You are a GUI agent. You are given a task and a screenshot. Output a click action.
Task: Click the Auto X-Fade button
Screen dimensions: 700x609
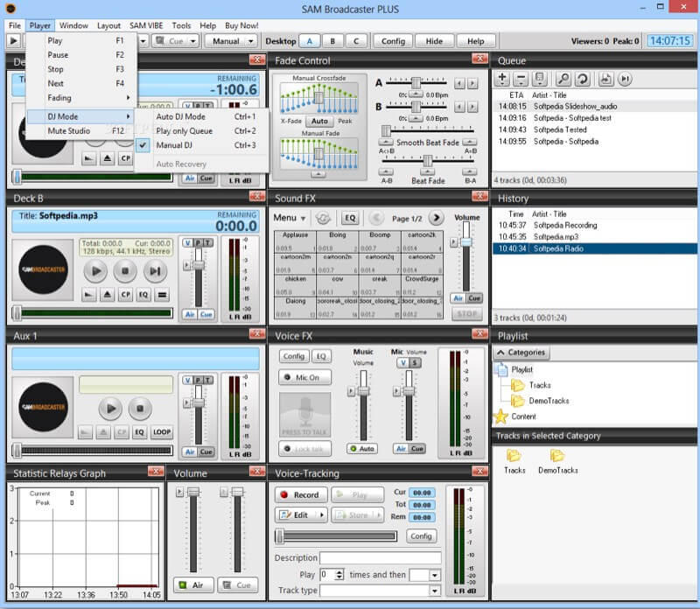[x=319, y=121]
